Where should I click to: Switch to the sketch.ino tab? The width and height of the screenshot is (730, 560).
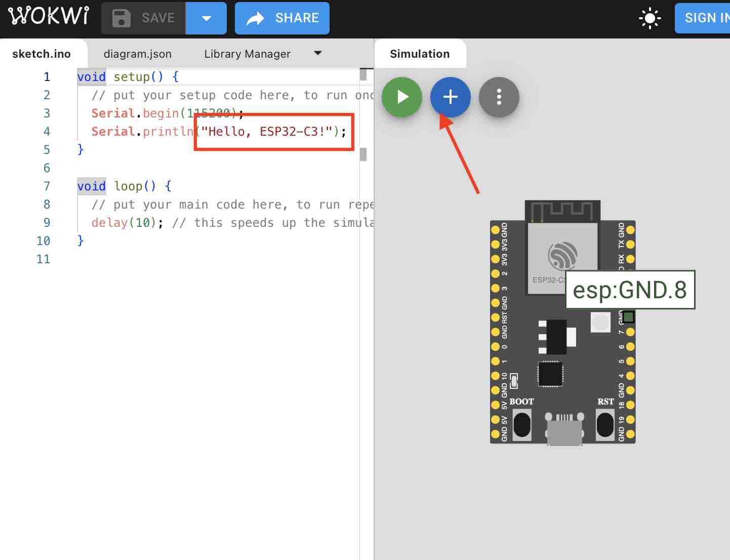[42, 54]
